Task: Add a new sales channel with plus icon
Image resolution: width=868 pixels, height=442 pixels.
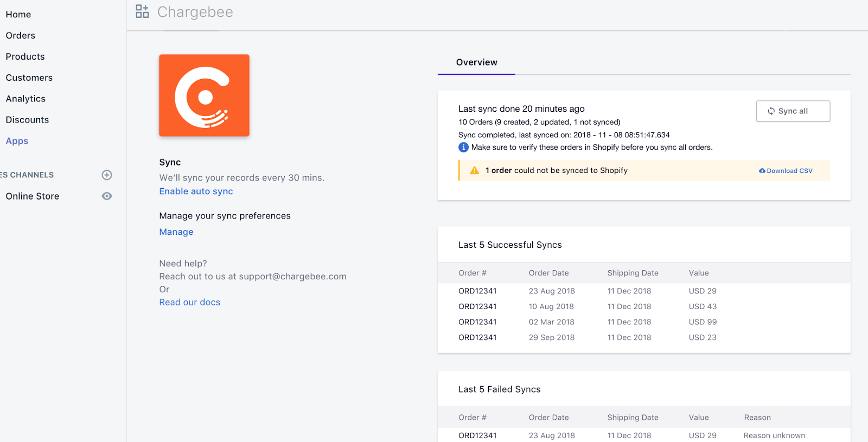Action: [107, 175]
